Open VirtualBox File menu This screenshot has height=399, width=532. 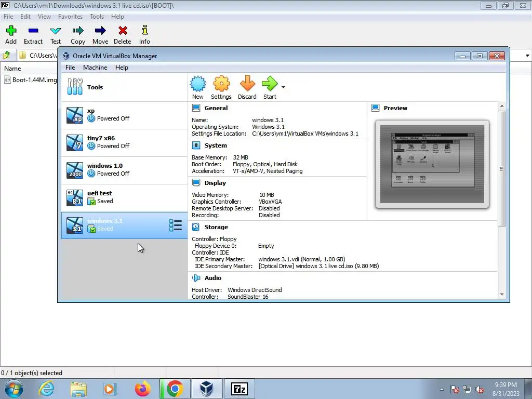pos(70,68)
